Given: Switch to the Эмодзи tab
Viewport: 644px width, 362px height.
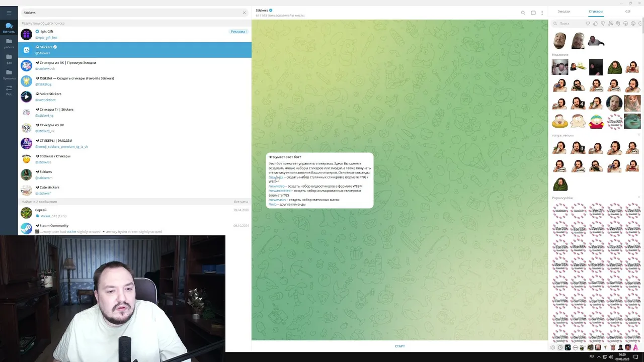Looking at the screenshot, I should click(x=564, y=12).
